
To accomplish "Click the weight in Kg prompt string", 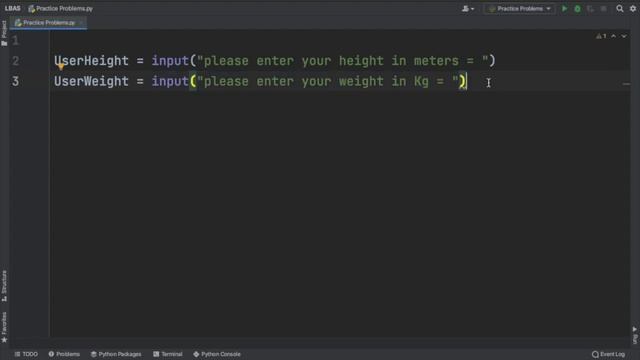I will point(328,81).
